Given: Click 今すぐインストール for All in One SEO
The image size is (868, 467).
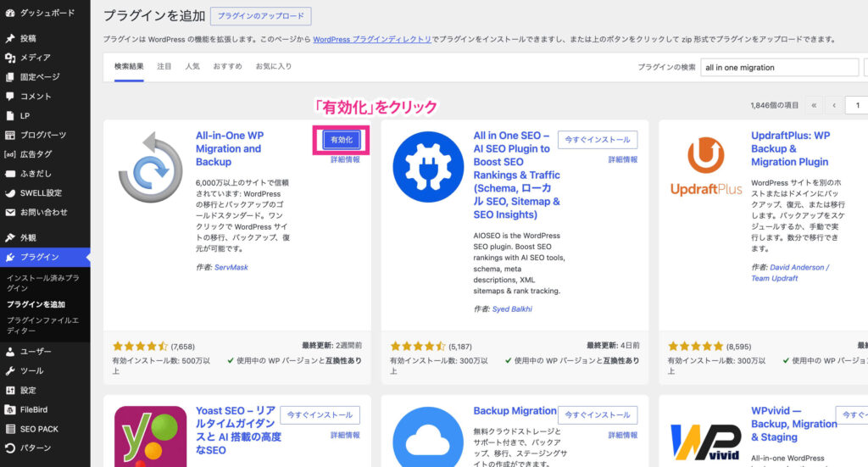Looking at the screenshot, I should 598,140.
